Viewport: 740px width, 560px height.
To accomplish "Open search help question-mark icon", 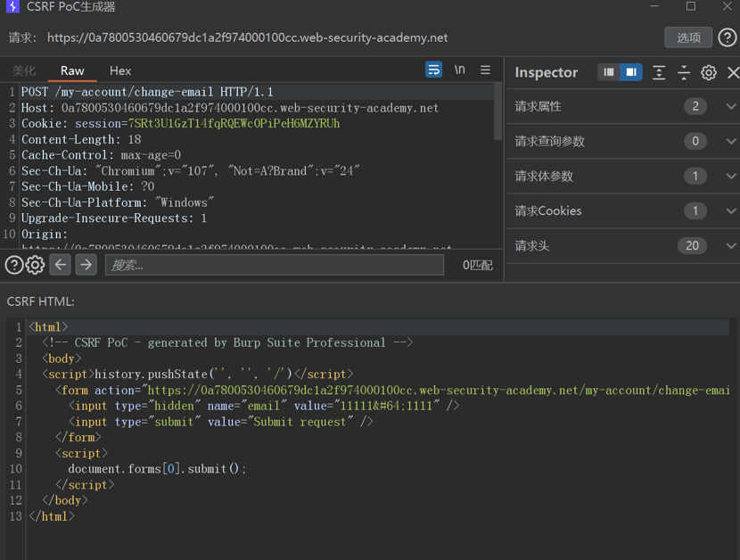I will click(x=13, y=265).
